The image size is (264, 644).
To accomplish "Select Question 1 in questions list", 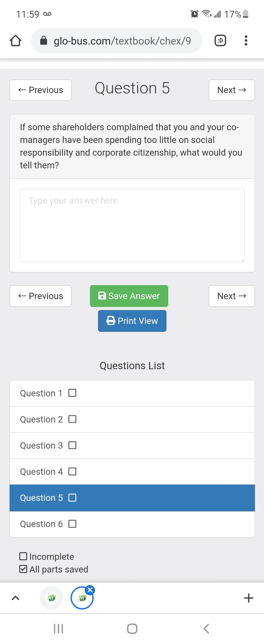I will coord(132,393).
